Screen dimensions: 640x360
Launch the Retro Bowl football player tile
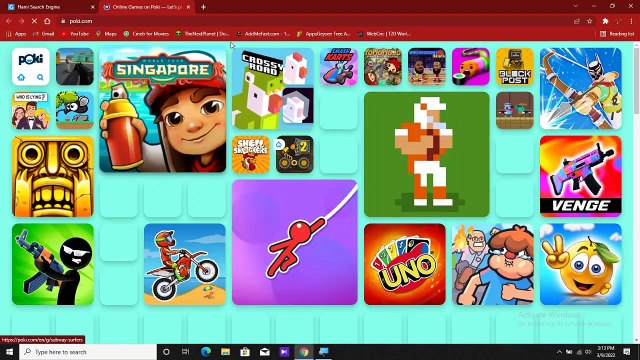click(x=427, y=154)
